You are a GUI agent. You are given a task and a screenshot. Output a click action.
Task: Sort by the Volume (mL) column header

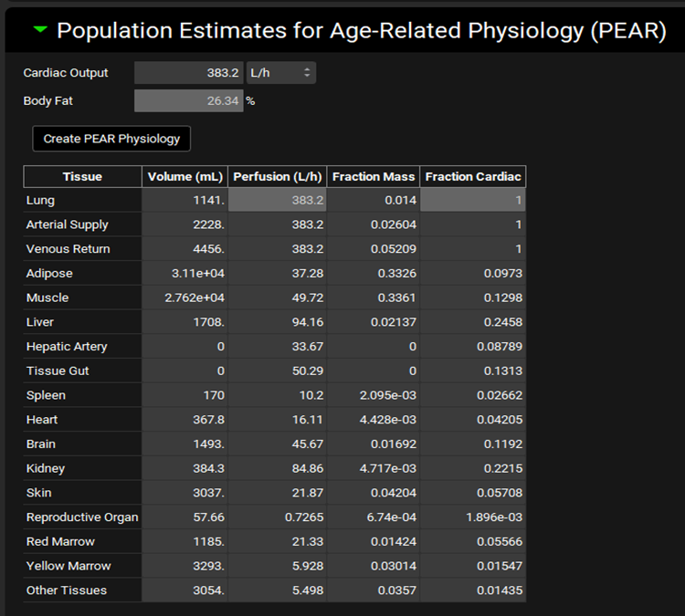click(184, 177)
